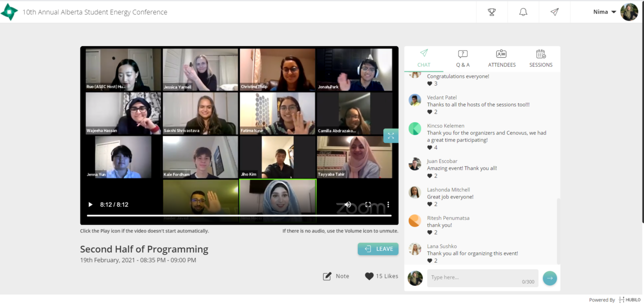Like the session with the heart icon
This screenshot has height=304, width=644.
pos(369,276)
